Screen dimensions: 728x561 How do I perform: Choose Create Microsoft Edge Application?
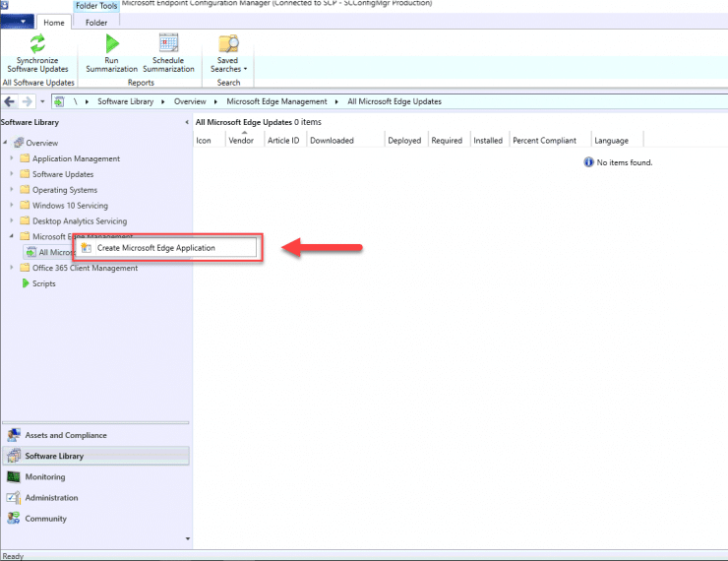[x=155, y=248]
